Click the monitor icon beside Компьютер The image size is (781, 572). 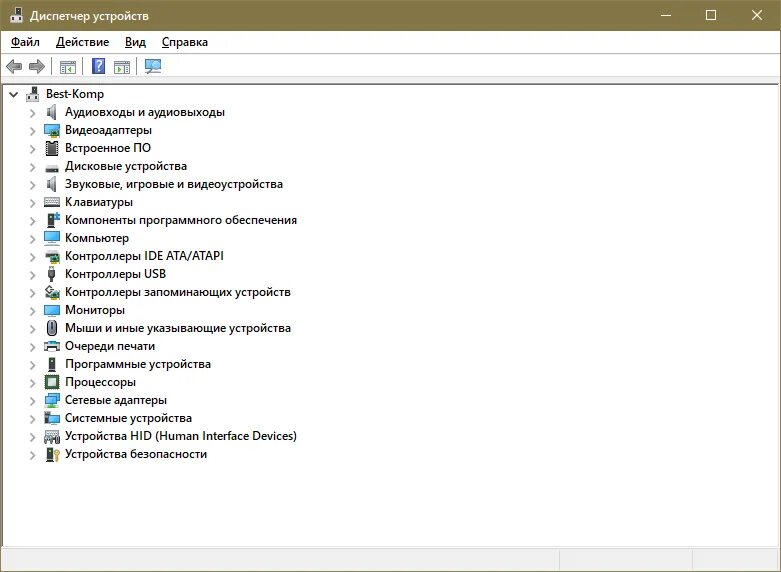[x=52, y=238]
